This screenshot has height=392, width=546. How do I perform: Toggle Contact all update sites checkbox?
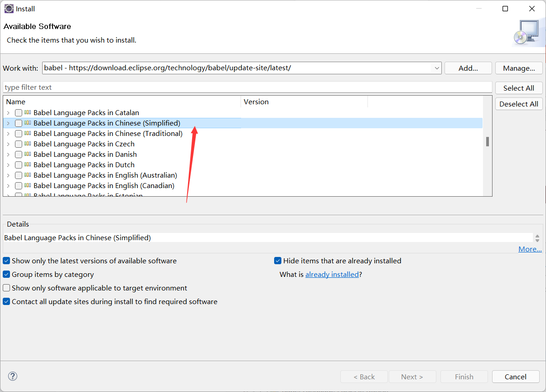click(6, 301)
